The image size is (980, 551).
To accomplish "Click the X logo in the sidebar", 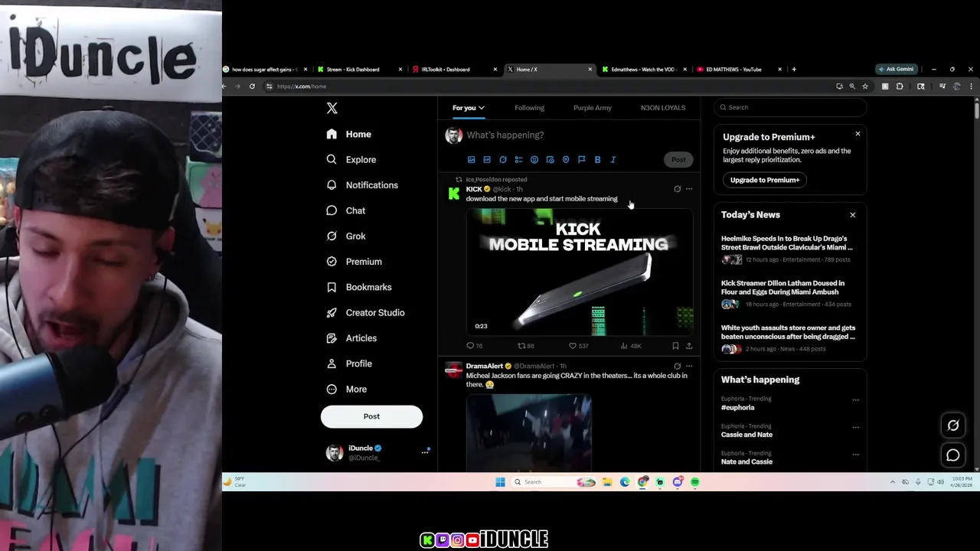I will (332, 108).
